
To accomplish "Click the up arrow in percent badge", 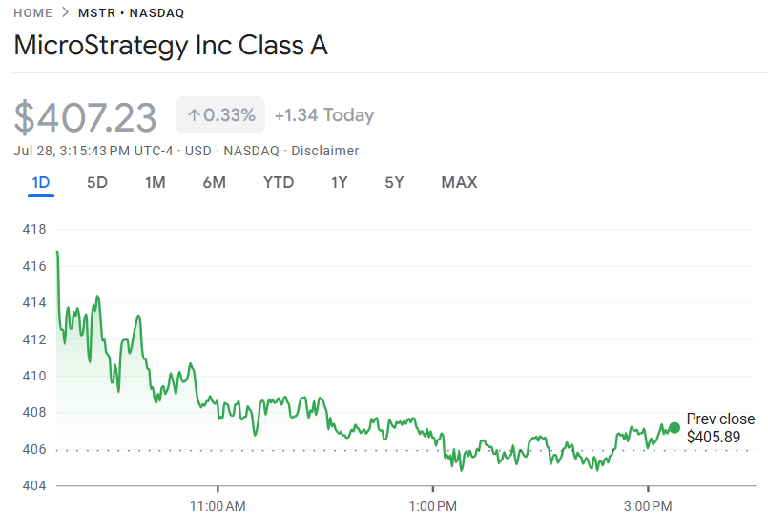I will pyautogui.click(x=194, y=115).
